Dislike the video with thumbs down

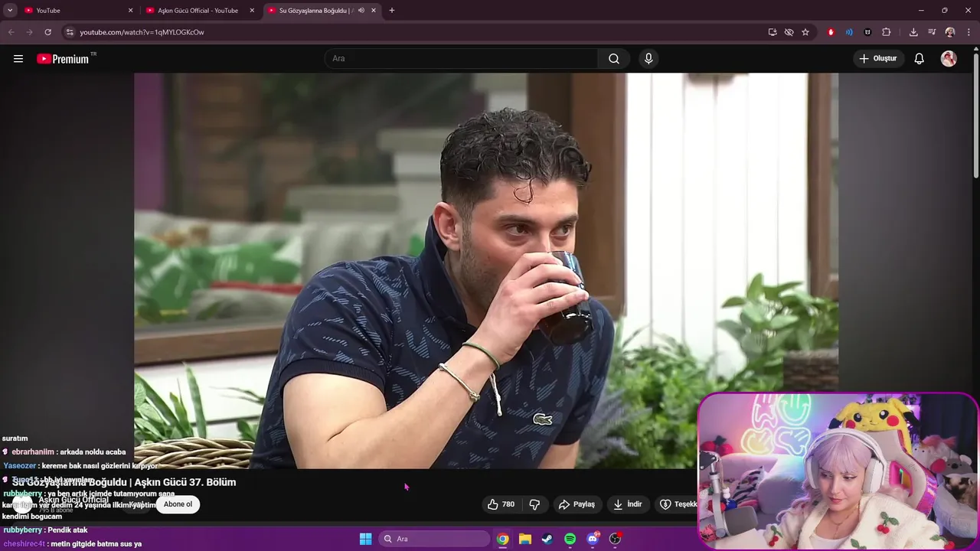pos(534,504)
